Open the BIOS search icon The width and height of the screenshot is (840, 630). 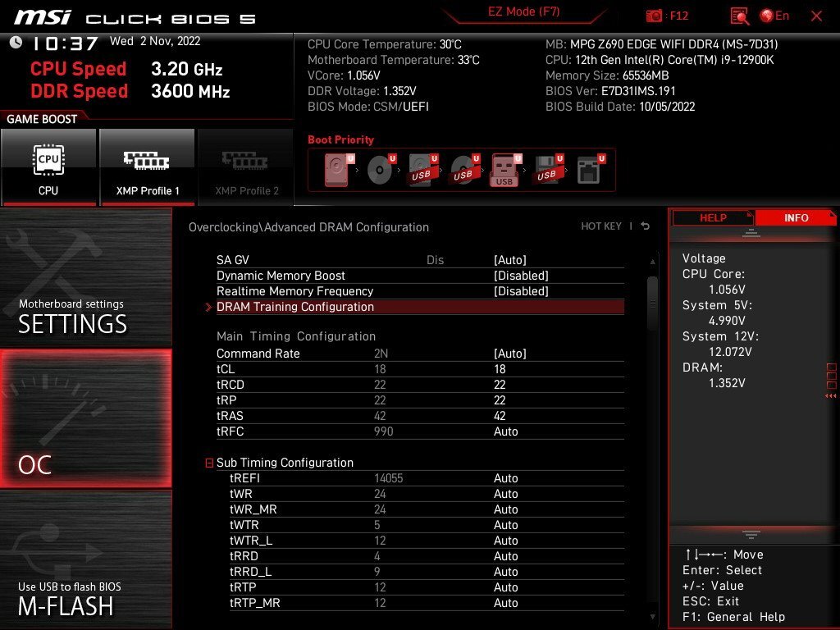point(739,16)
